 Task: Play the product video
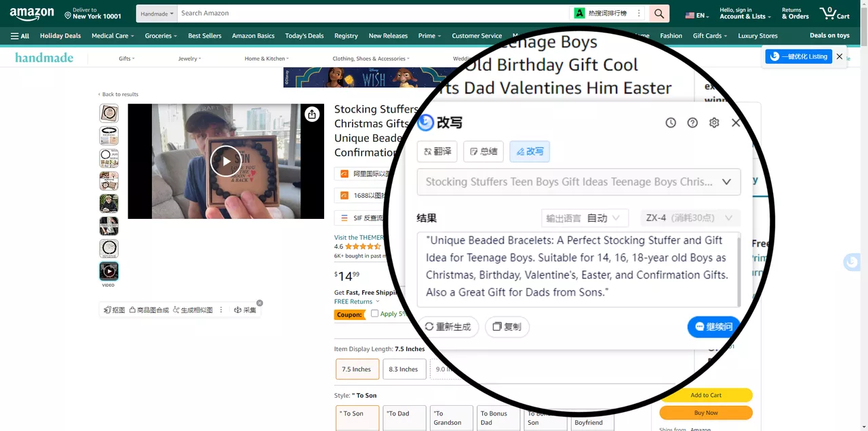point(225,161)
